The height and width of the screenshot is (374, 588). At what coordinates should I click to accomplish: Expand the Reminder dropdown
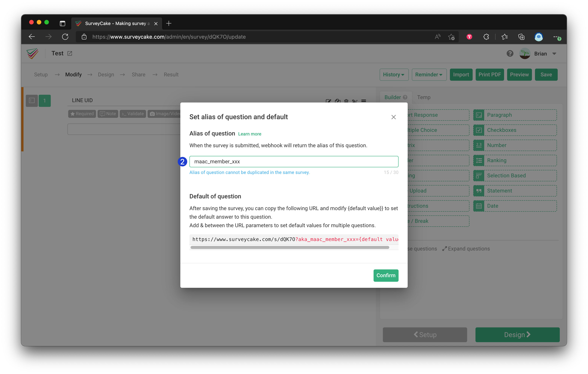point(429,74)
